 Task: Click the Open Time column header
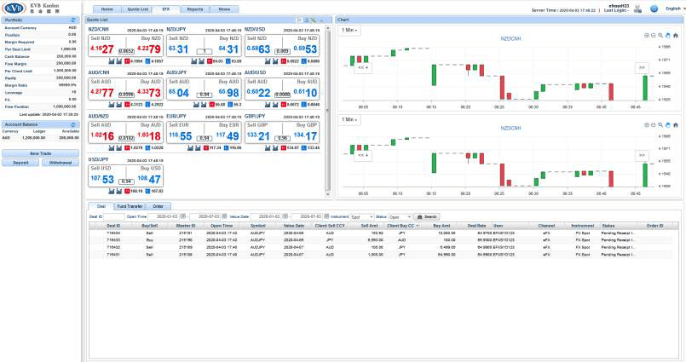point(221,226)
